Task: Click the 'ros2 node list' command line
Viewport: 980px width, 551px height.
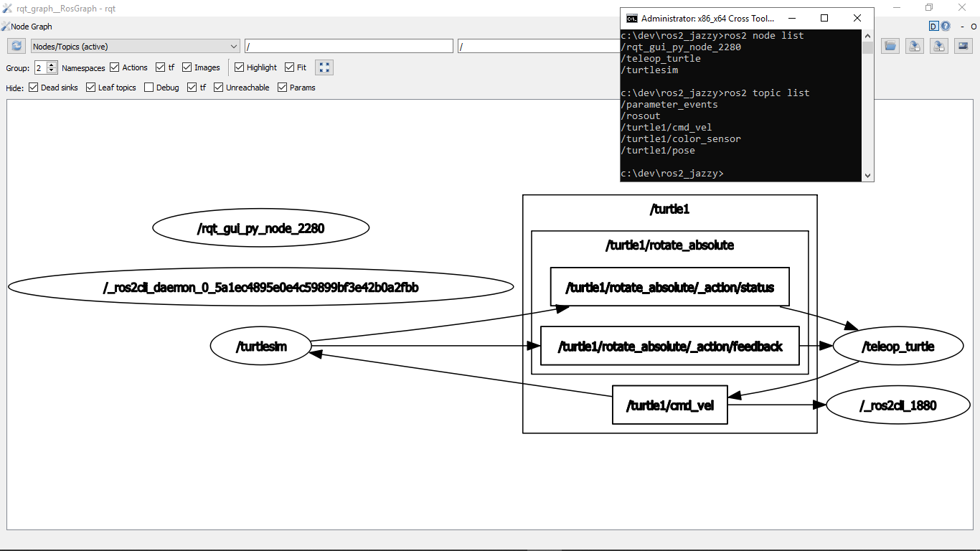Action: (x=712, y=36)
